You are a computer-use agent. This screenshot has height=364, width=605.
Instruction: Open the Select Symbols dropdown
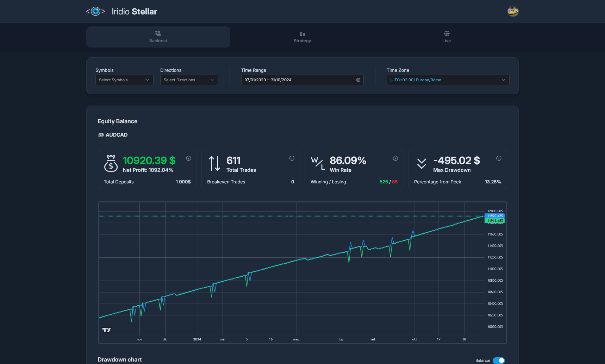pos(124,80)
